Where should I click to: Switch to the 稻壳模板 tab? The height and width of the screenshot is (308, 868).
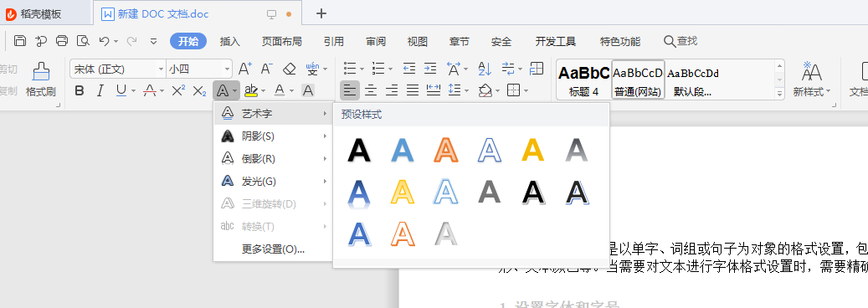coord(34,14)
